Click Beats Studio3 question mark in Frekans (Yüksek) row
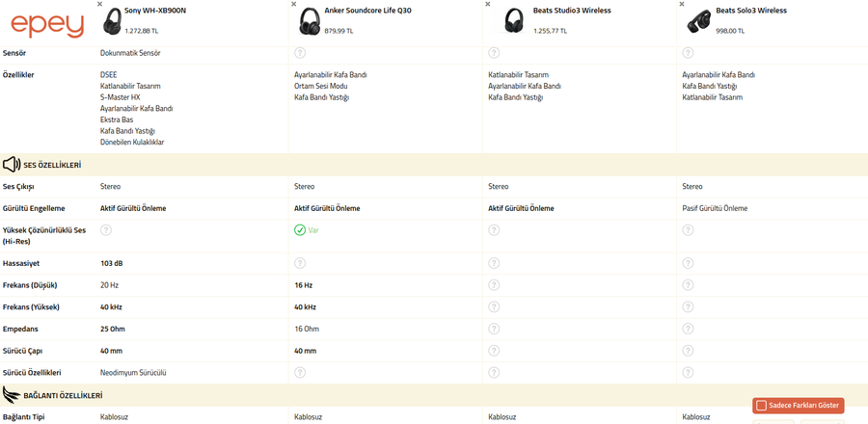This screenshot has width=868, height=424. pos(494,306)
